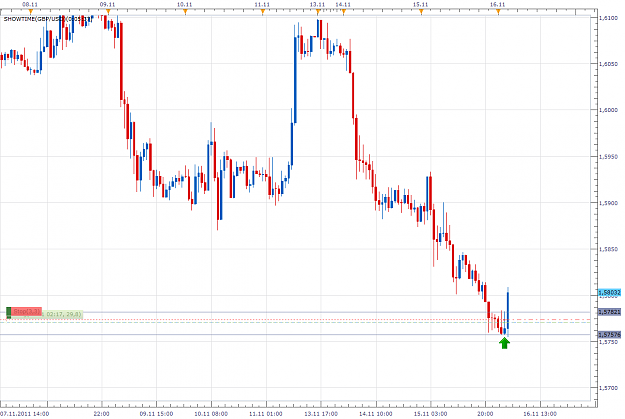The height and width of the screenshot is (419, 625).
Task: Click the orange day marker under 08.11
Action: click(x=31, y=12)
